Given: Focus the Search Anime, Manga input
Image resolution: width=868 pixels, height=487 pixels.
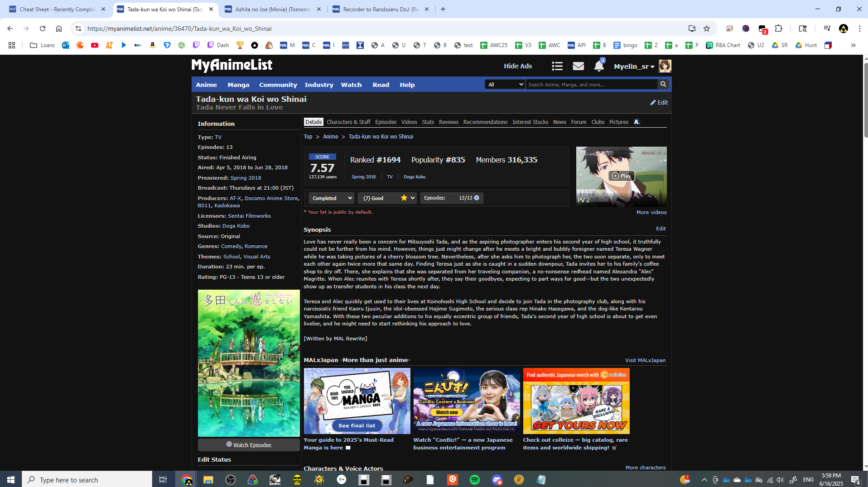Looking at the screenshot, I should [x=591, y=84].
